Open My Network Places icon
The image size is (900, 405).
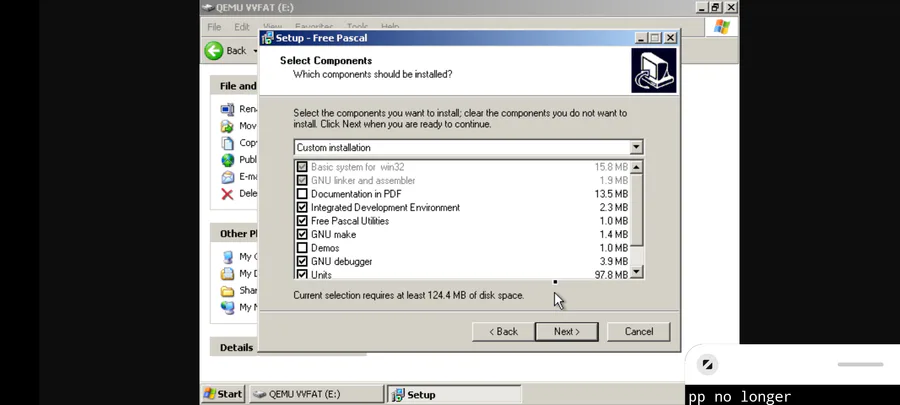[x=228, y=307]
